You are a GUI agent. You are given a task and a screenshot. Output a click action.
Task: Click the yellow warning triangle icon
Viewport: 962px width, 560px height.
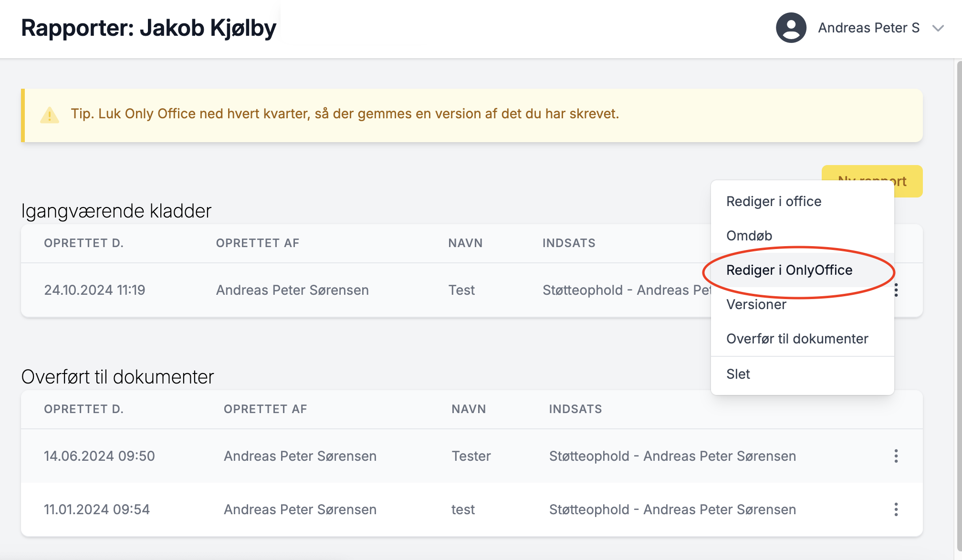pos(50,115)
